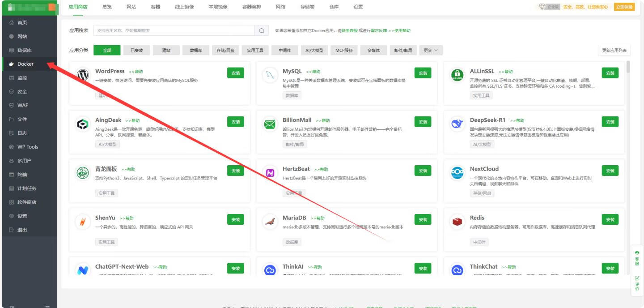Switch to the 容器编排 tab

[251, 7]
